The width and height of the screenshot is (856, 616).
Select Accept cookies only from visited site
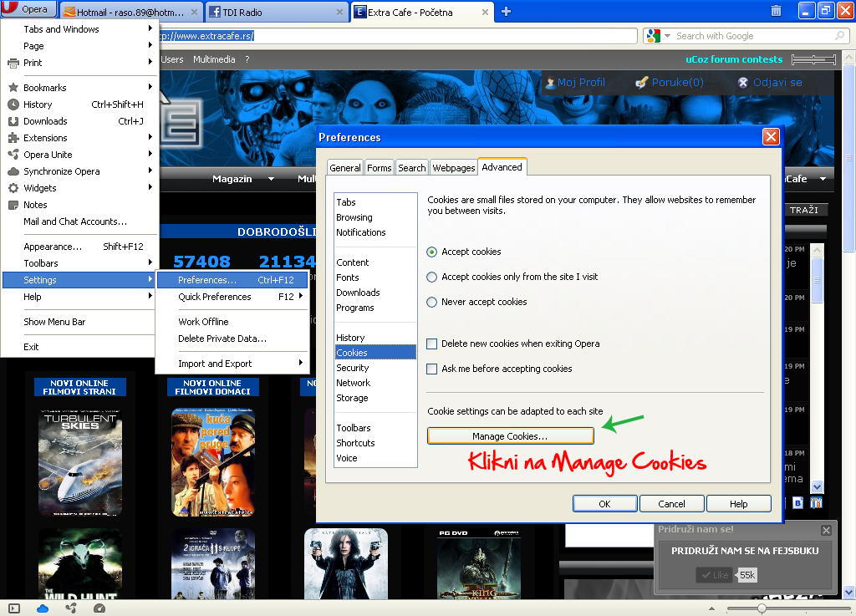(x=432, y=277)
